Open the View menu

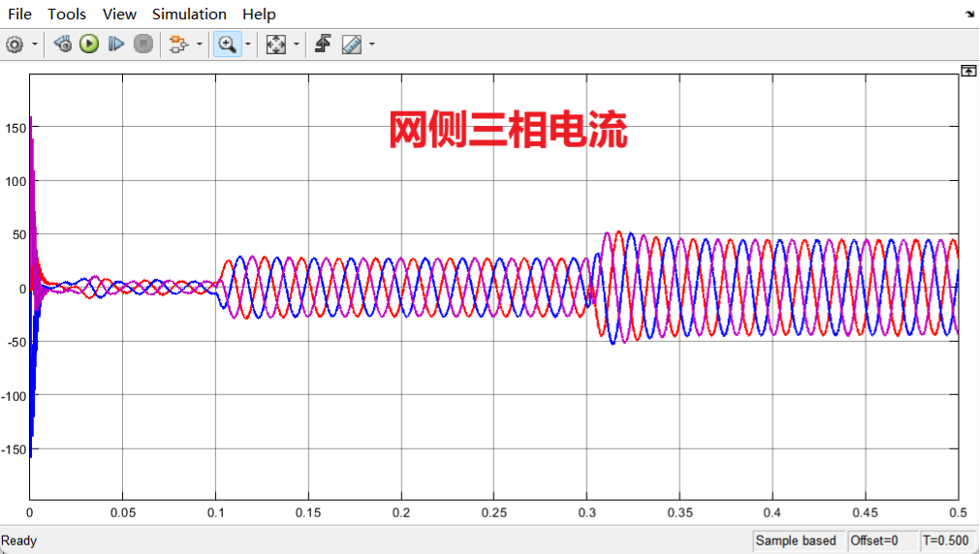119,14
